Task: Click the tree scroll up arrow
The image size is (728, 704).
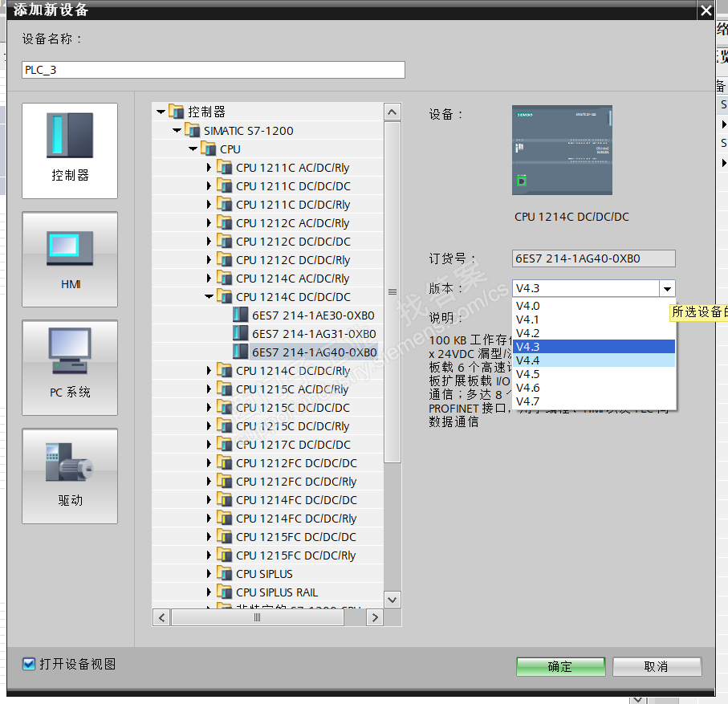Action: click(392, 112)
